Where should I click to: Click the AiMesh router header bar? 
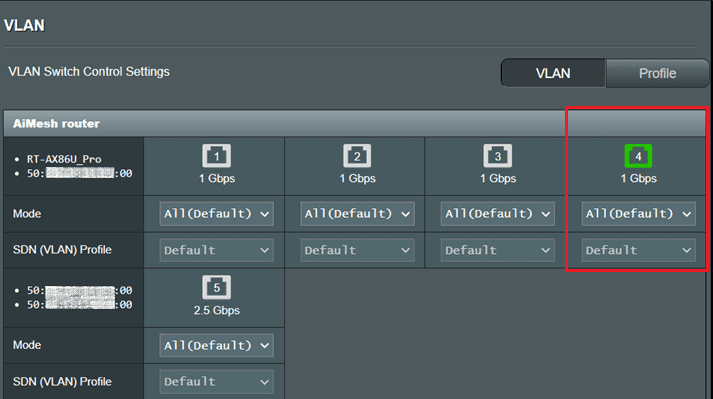click(x=355, y=123)
